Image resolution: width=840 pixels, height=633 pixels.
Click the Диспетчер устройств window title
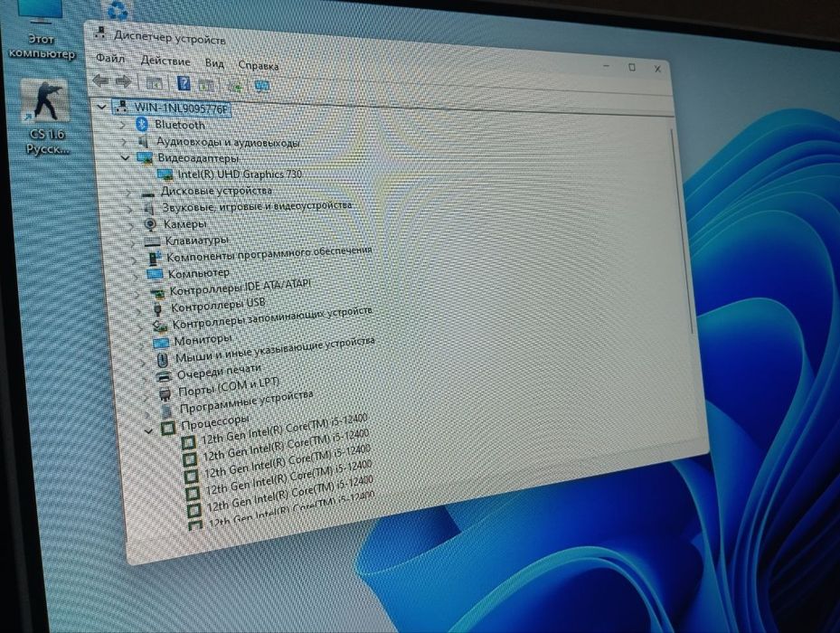(170, 37)
